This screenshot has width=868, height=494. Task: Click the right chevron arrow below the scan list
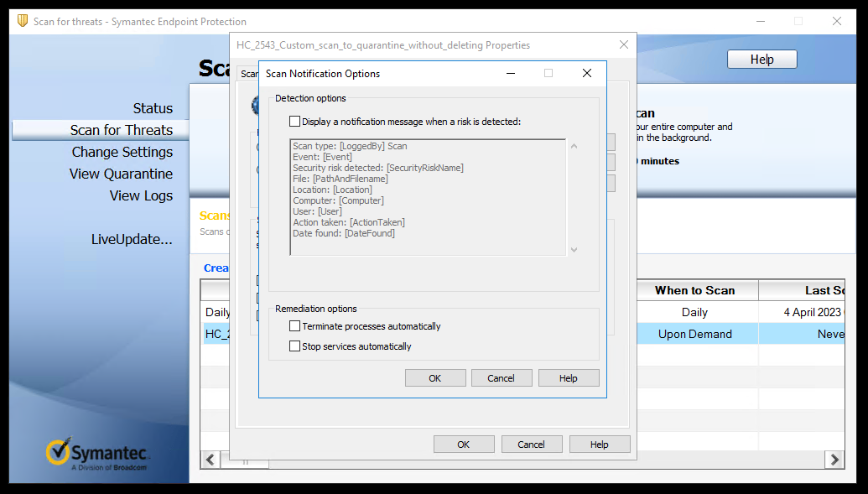(x=834, y=460)
